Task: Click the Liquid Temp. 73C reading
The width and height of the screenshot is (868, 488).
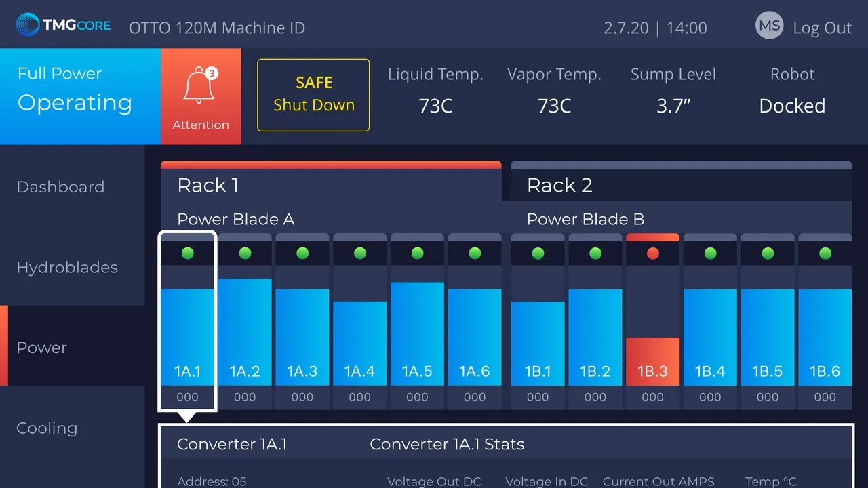Action: tap(435, 91)
